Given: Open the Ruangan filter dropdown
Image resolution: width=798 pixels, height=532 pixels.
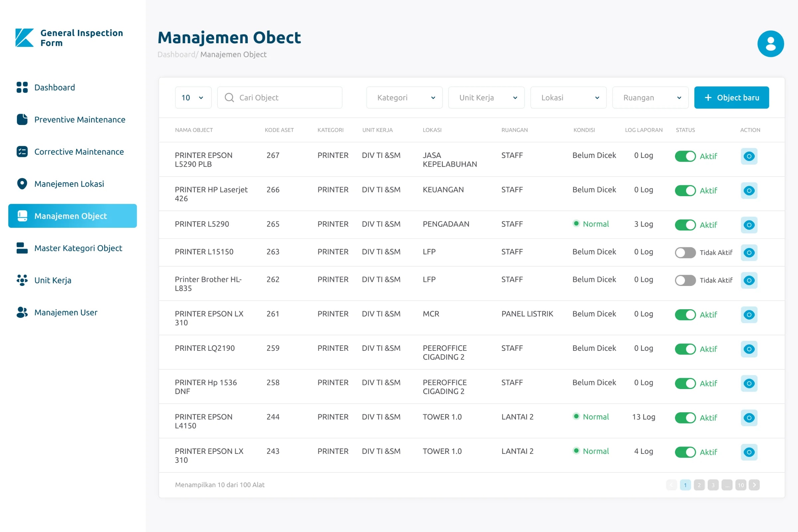Looking at the screenshot, I should (x=650, y=98).
